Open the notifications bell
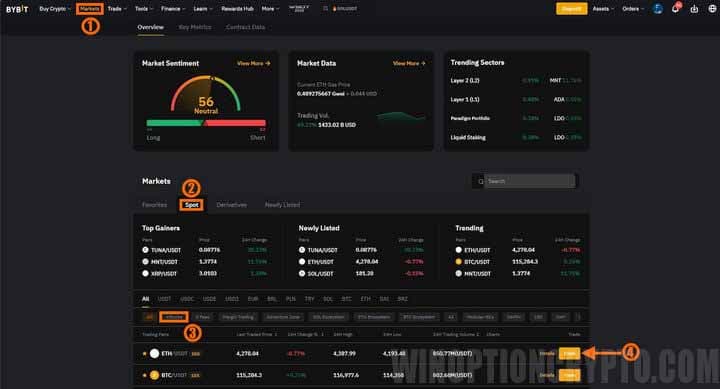720x389 pixels. coord(675,9)
